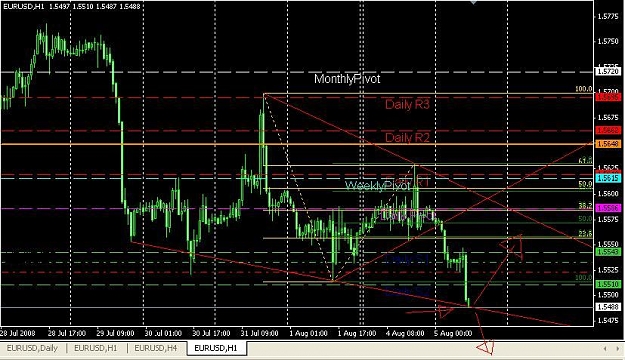Click the Daily S1 label
Screen dimensions: 625x360
[x=407, y=259]
